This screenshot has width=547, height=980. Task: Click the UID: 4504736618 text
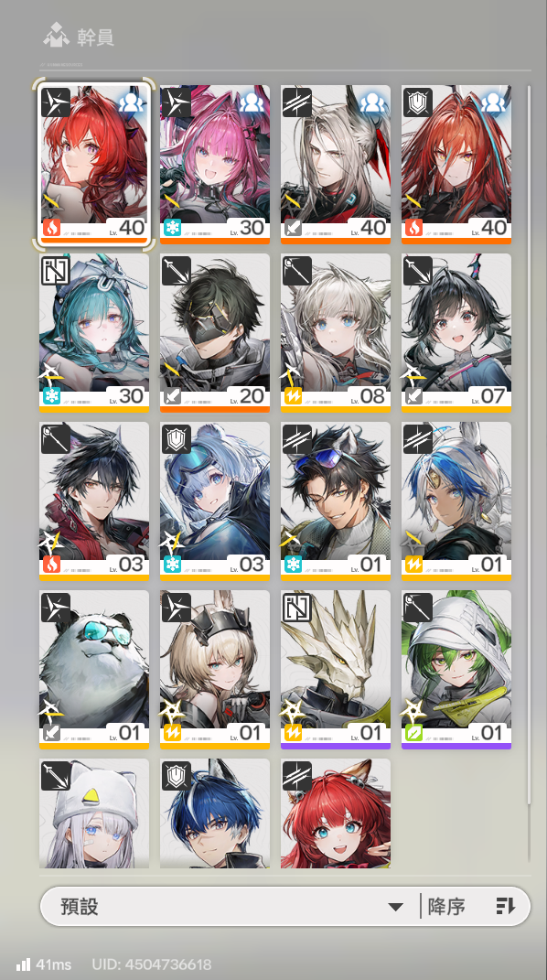point(152,964)
